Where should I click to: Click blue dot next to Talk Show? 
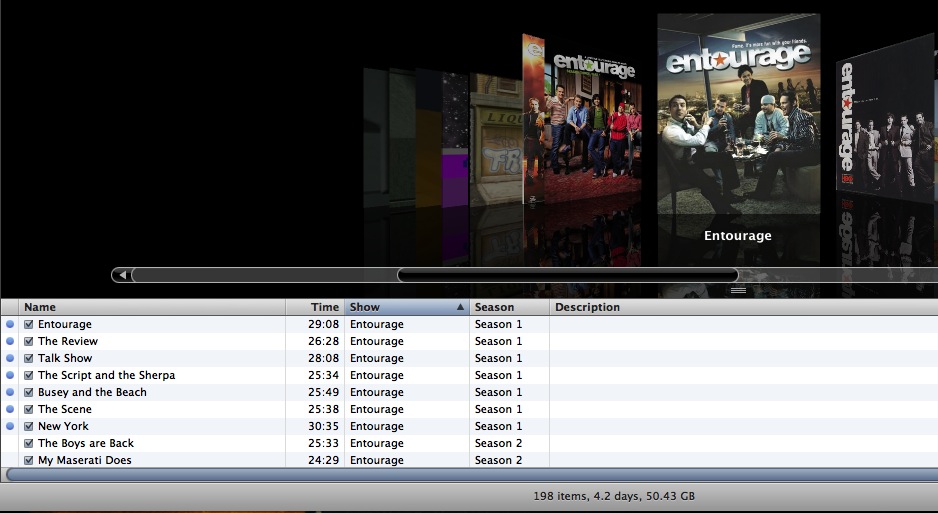[10, 358]
